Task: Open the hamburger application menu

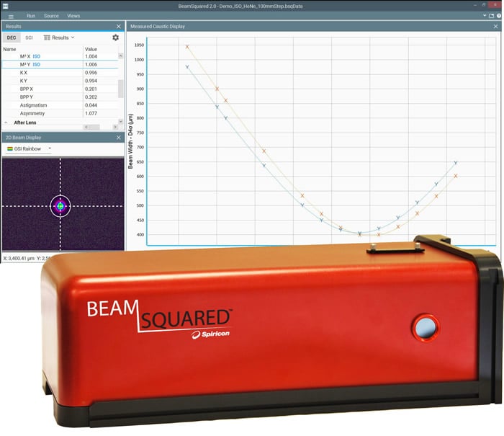Action: [10, 15]
